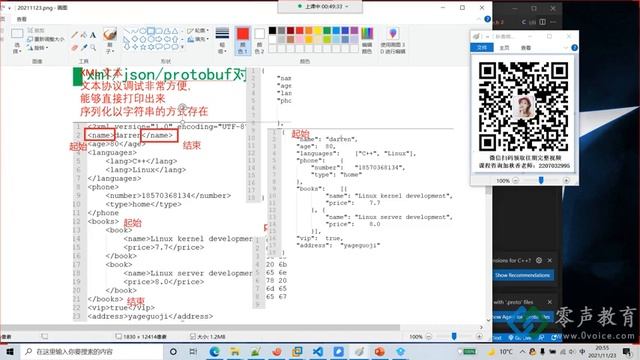Pick the green color swatch

click(x=327, y=31)
